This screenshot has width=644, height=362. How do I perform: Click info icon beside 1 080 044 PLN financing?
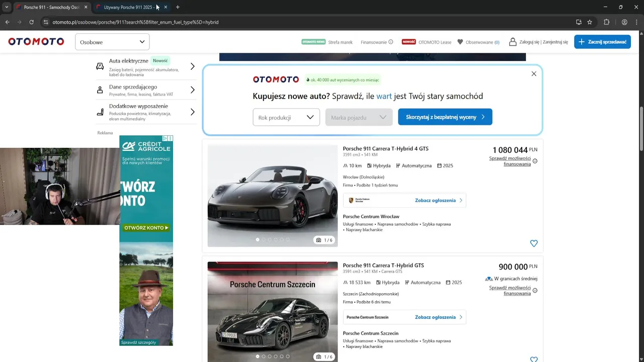click(x=535, y=161)
